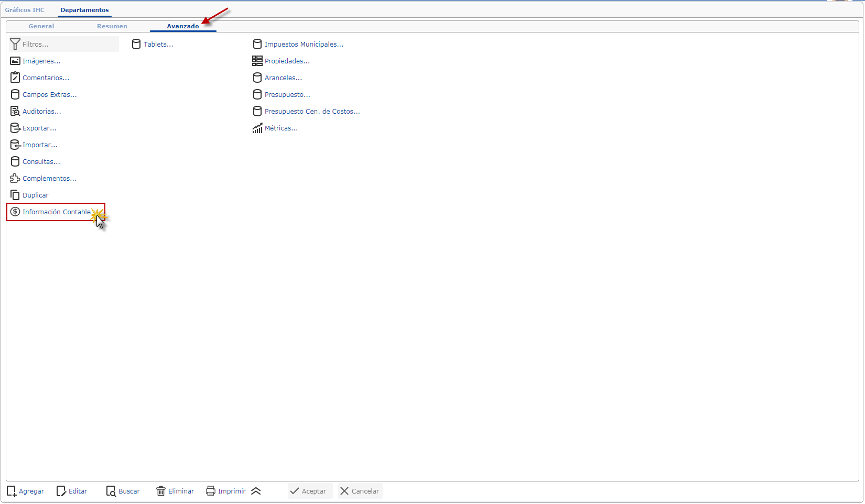Image resolution: width=865 pixels, height=504 pixels.
Task: Open Métricas
Action: 281,128
